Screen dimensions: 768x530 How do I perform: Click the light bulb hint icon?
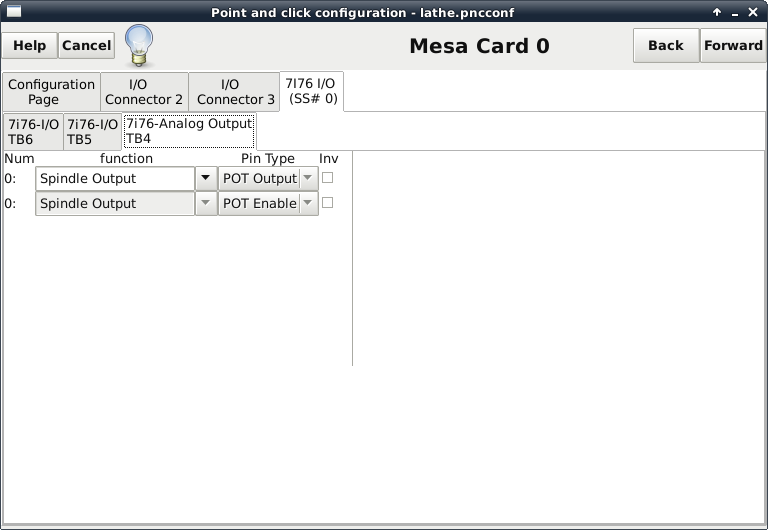139,46
